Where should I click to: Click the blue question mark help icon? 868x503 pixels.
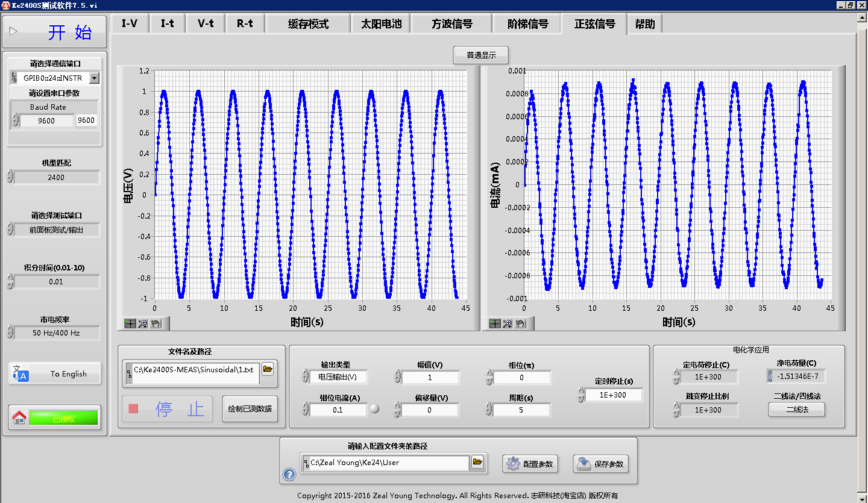289,475
